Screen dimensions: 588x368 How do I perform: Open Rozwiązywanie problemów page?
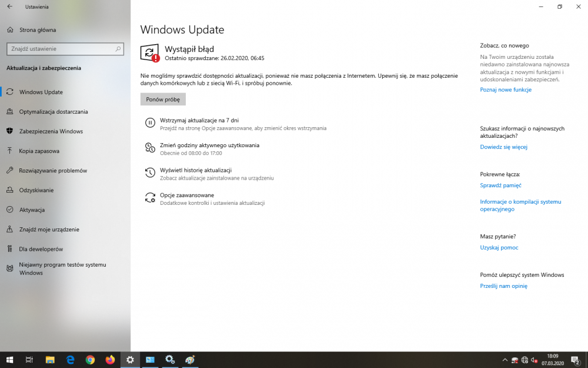(x=53, y=171)
